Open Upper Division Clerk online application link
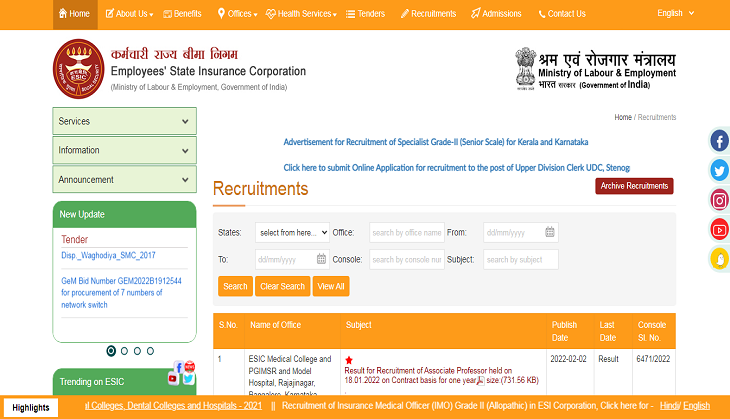730x419 pixels. 457,168
